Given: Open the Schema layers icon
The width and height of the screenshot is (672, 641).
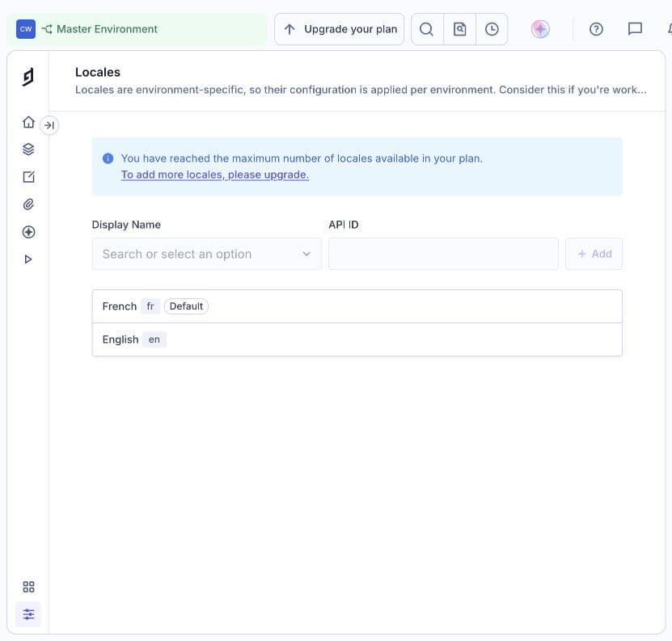Looking at the screenshot, I should click(28, 149).
